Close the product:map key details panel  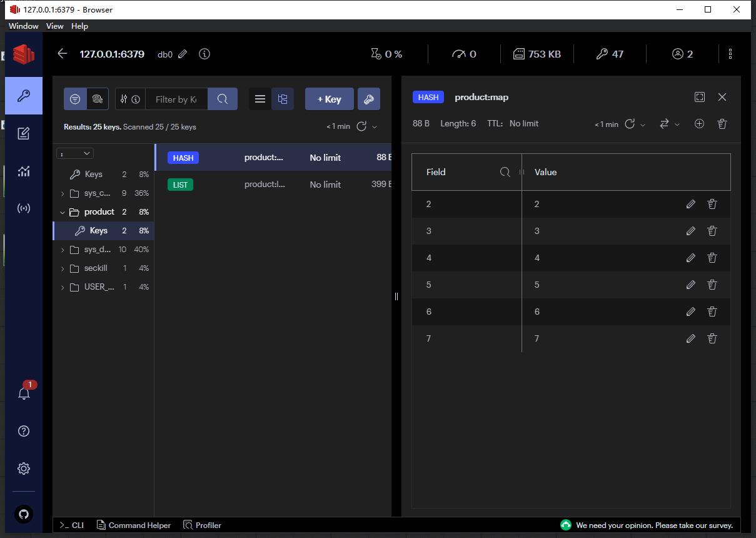[722, 97]
